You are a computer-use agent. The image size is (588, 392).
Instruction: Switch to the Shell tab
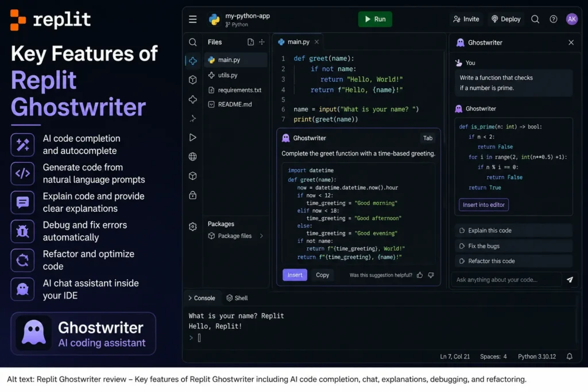pyautogui.click(x=237, y=298)
